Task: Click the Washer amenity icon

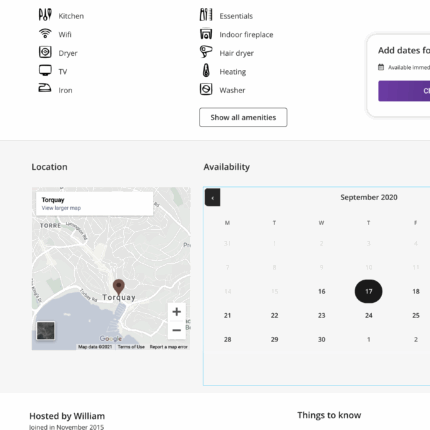Action: click(206, 89)
